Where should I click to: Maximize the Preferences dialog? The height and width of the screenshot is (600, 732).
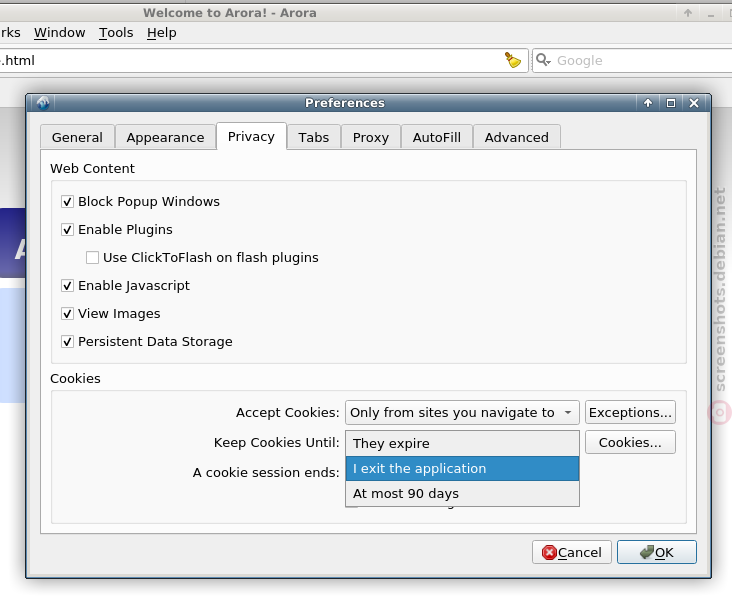[671, 103]
